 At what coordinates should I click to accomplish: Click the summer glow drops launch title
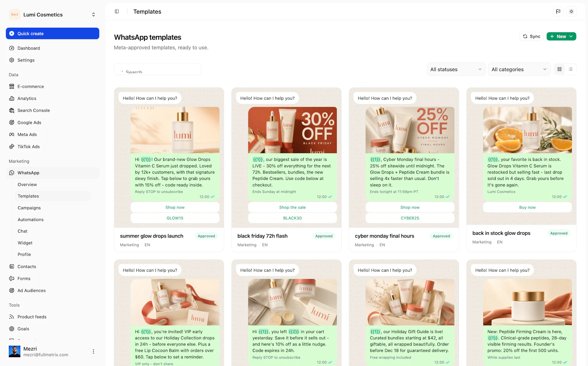(151, 236)
